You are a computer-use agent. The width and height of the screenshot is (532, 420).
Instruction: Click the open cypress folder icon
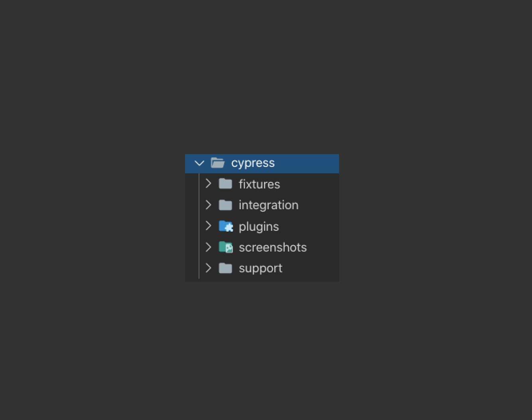[218, 163]
